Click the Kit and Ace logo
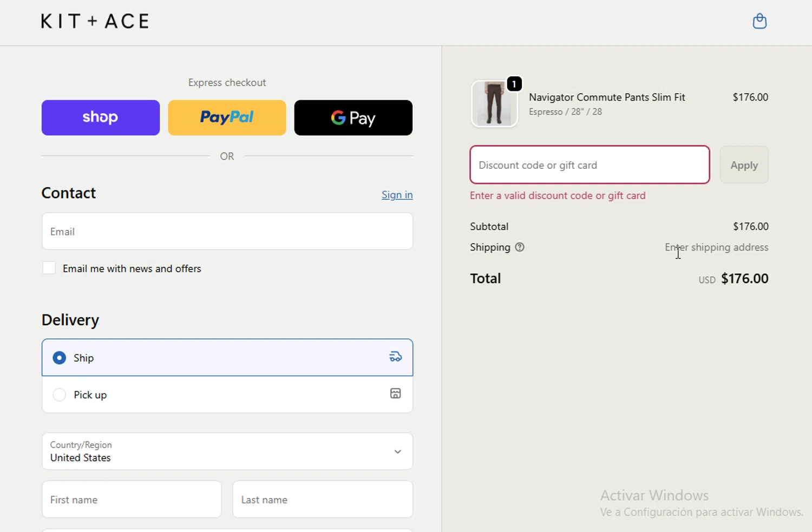 coord(95,21)
